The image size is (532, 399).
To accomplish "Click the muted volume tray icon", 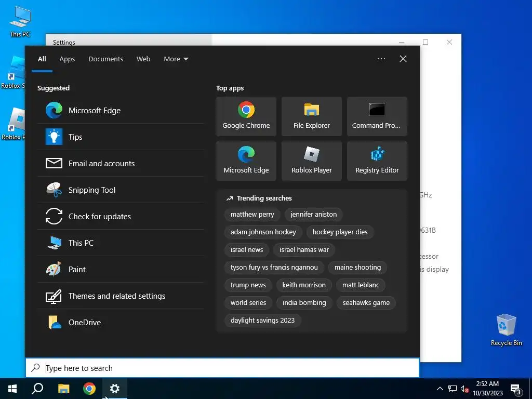I will coord(464,389).
